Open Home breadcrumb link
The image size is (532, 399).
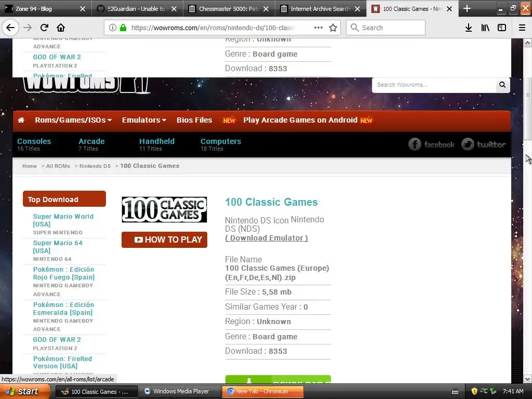[x=30, y=166]
